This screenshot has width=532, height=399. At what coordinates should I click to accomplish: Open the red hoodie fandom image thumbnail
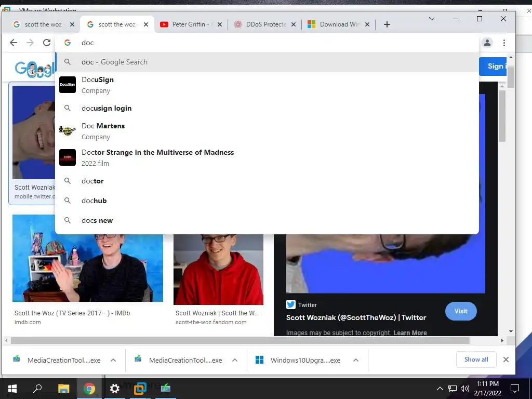click(x=218, y=270)
